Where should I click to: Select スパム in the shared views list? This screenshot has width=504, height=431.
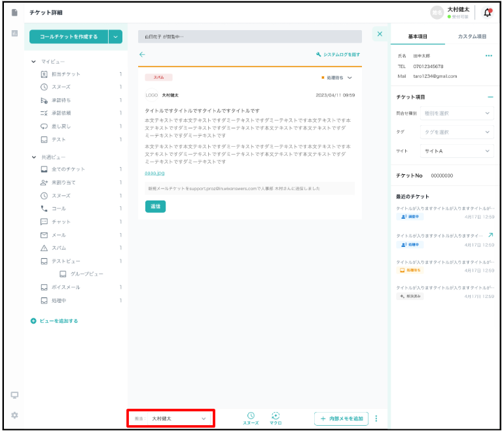[59, 248]
